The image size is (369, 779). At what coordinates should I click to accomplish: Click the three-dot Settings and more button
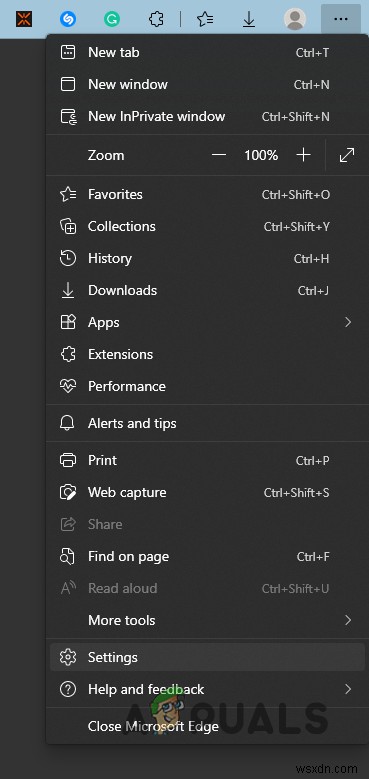(x=341, y=19)
